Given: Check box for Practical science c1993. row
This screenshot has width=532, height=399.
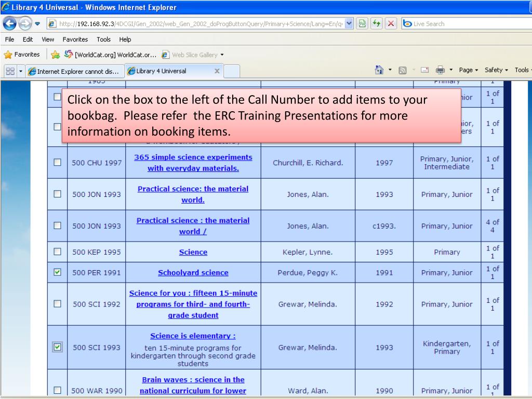Looking at the screenshot, I should (57, 225).
